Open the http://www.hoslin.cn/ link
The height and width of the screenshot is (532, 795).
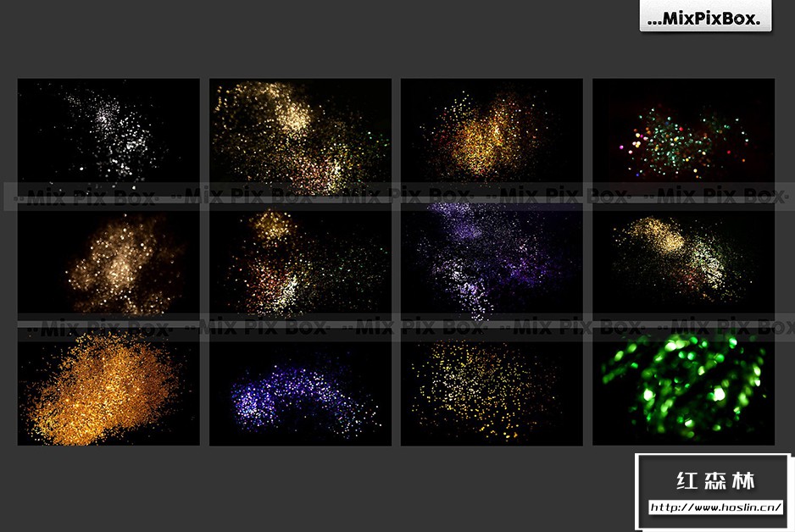click(x=716, y=507)
